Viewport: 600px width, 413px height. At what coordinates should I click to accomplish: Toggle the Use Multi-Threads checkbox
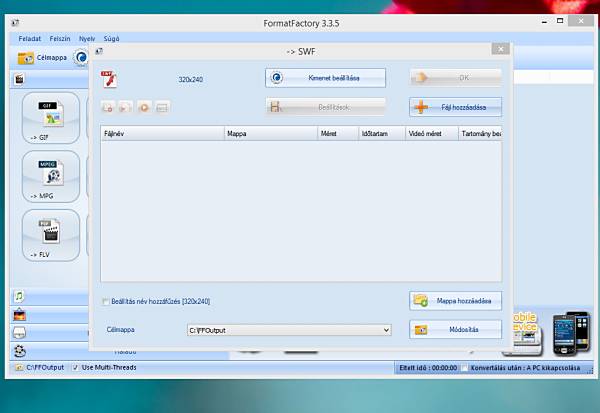(75, 367)
